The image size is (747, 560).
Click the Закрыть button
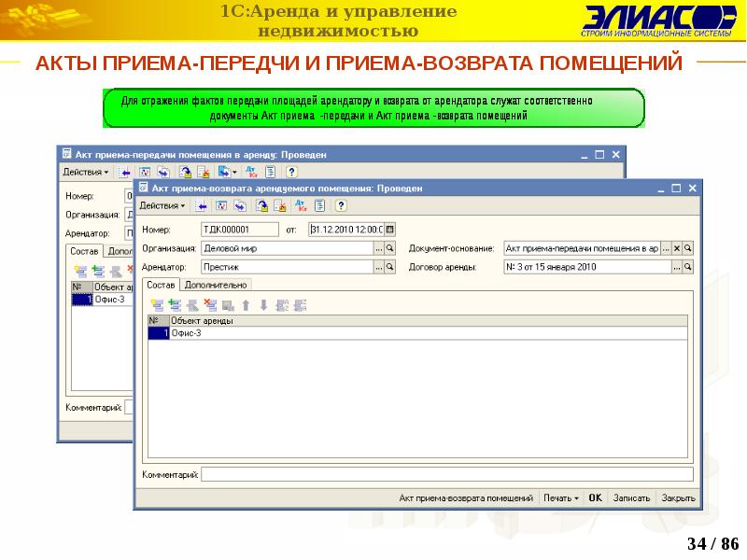pos(678,498)
